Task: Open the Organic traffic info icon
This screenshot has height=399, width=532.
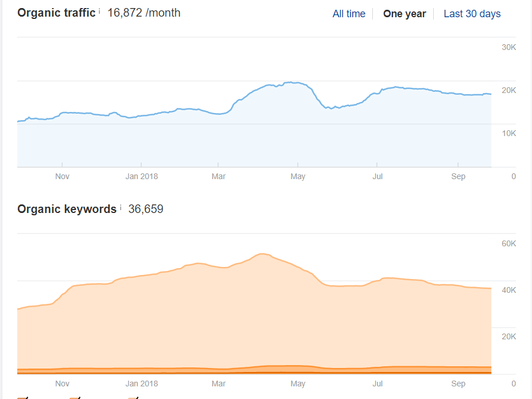Action: click(99, 11)
